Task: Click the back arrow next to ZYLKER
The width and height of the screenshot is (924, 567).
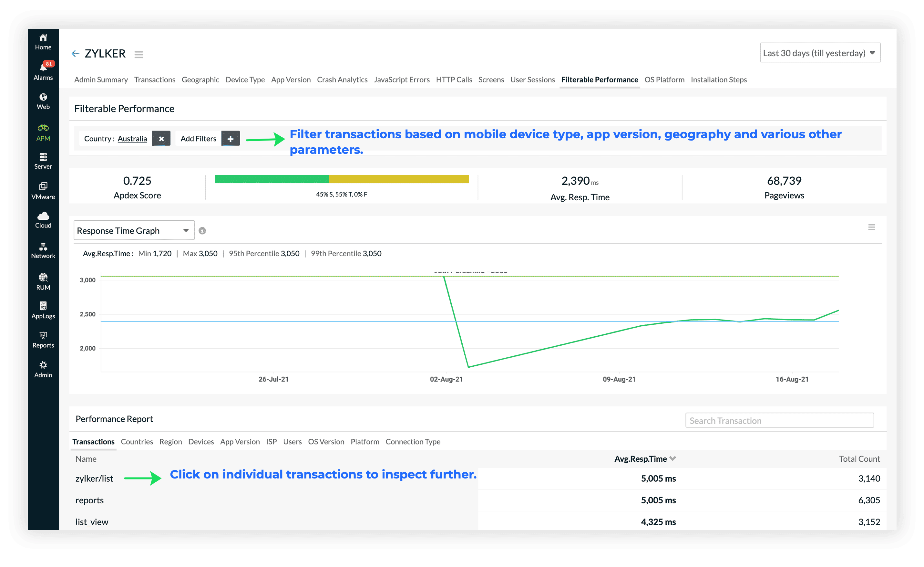Action: [75, 54]
